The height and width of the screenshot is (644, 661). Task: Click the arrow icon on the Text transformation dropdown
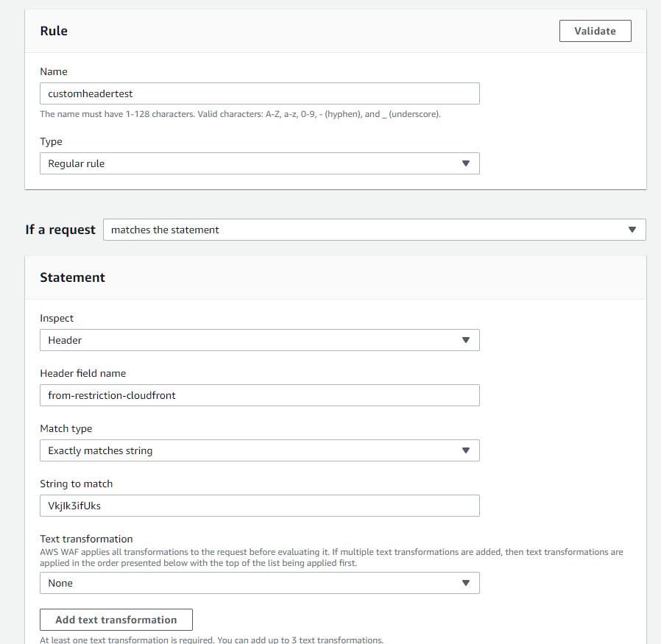click(465, 583)
